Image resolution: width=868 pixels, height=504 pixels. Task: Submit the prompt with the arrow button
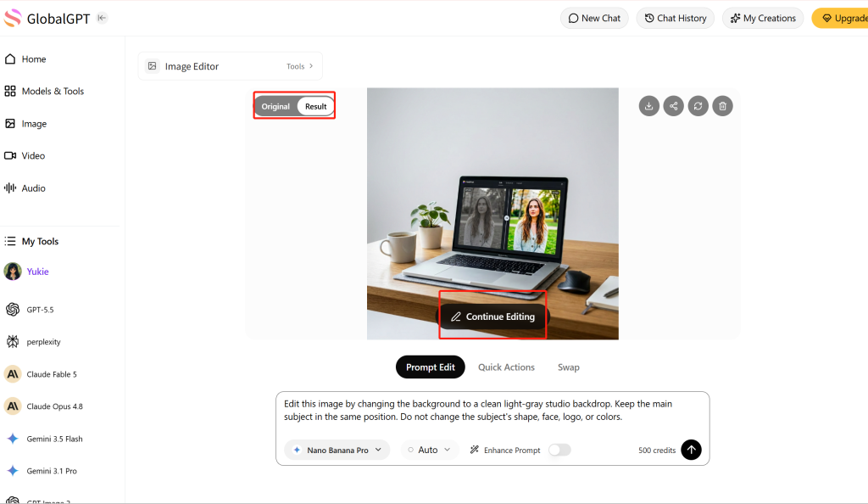[x=692, y=450]
